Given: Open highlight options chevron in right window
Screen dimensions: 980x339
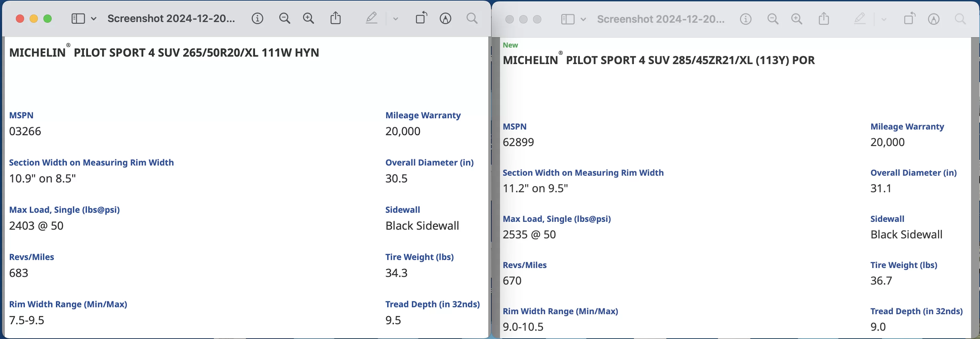Looking at the screenshot, I should [x=884, y=19].
